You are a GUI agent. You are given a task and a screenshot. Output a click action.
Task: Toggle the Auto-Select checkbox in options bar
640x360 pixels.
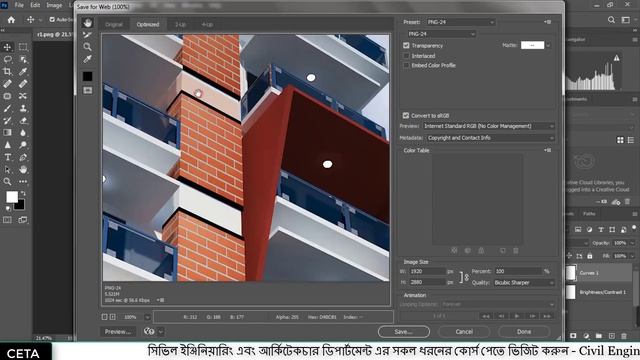52,19
